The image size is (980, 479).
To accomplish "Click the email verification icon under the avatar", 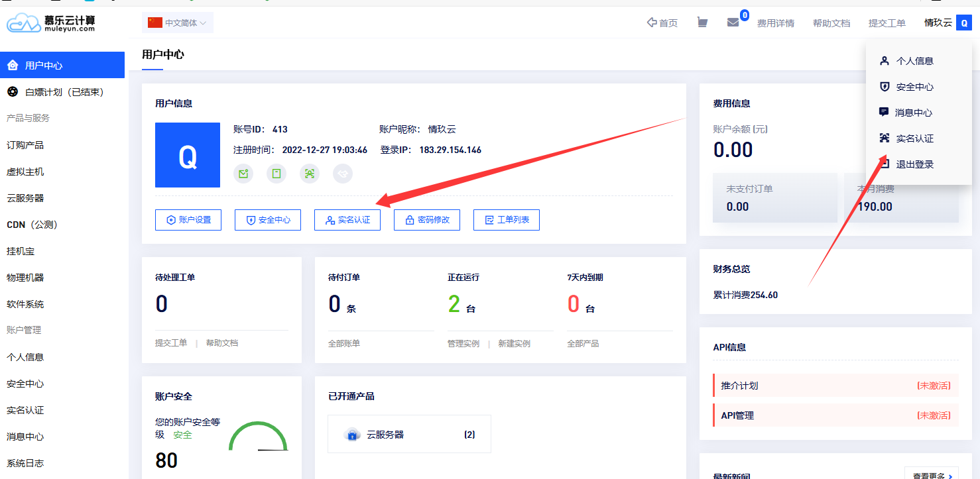I will tap(243, 174).
